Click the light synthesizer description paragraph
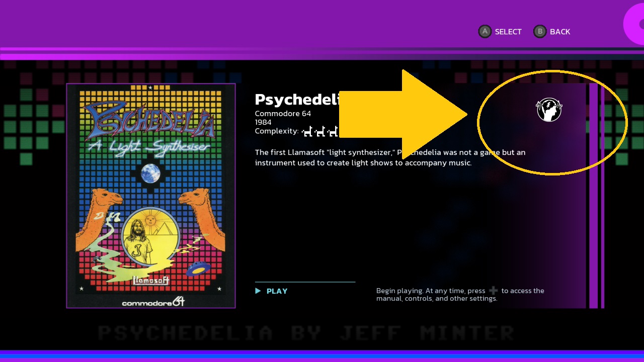Screen dimensions: 644x362 [390, 157]
